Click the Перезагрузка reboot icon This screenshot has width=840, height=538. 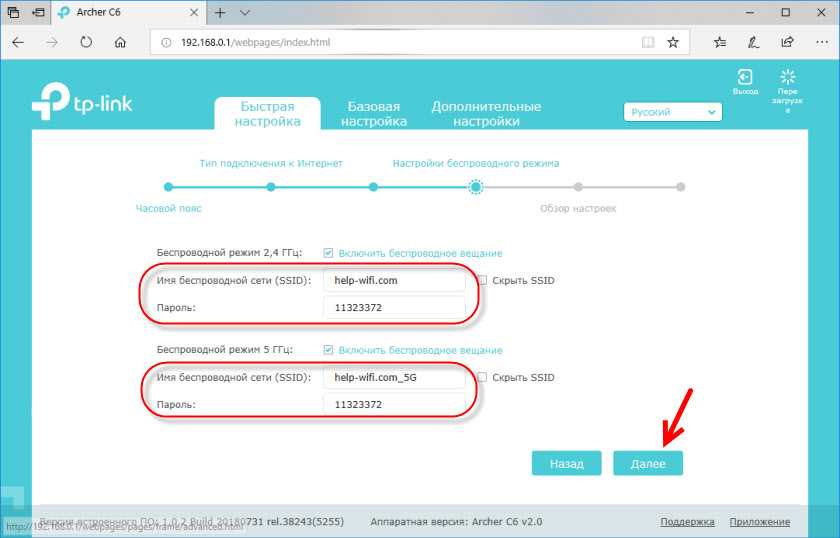point(787,79)
